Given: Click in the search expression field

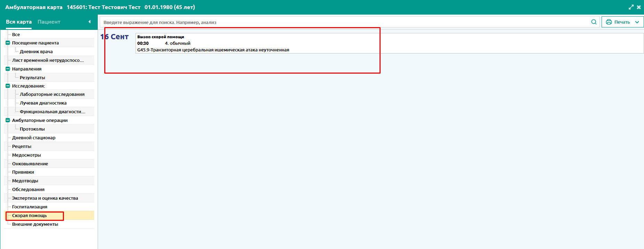Looking at the screenshot, I should point(344,22).
